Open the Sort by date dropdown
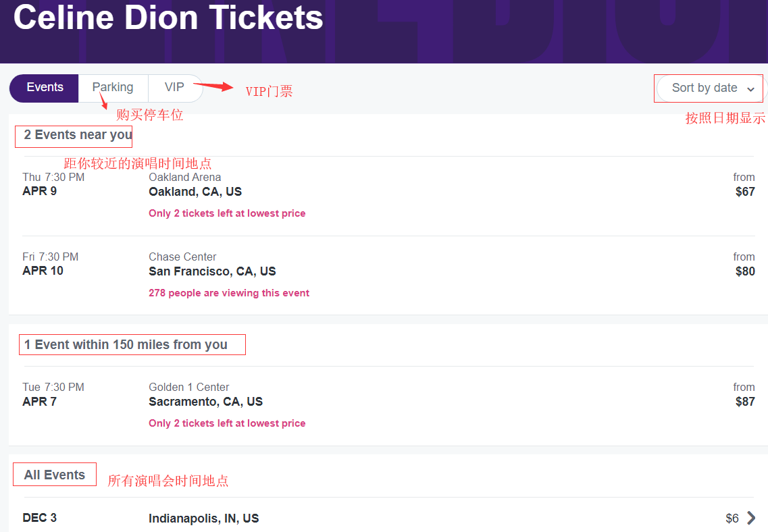 coord(705,88)
